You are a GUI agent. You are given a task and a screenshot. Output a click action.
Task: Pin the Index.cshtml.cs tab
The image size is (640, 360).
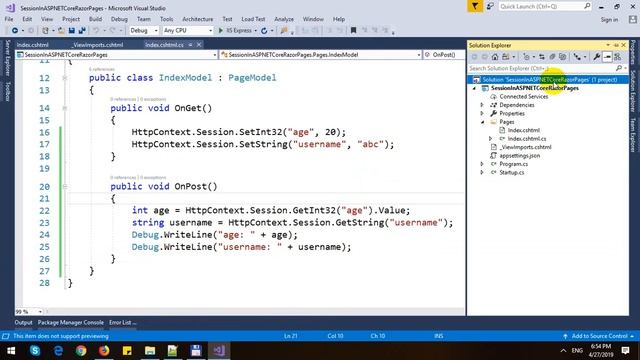tap(190, 45)
